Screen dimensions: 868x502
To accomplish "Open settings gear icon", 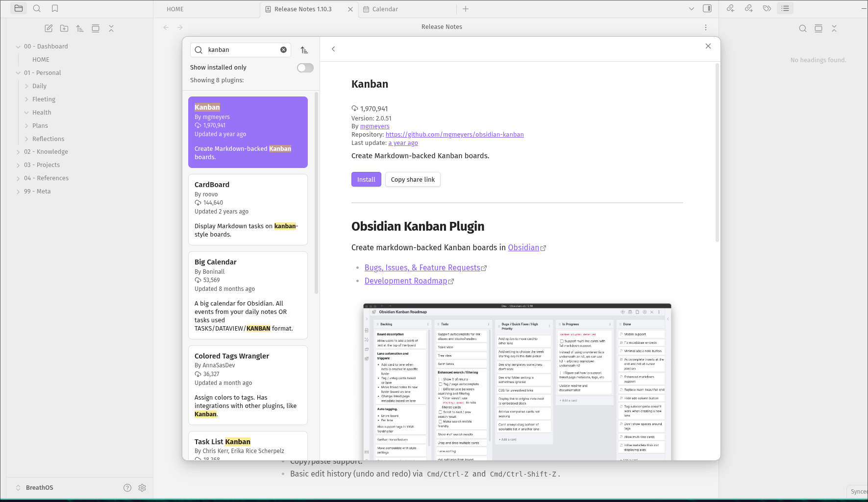I will pos(142,488).
